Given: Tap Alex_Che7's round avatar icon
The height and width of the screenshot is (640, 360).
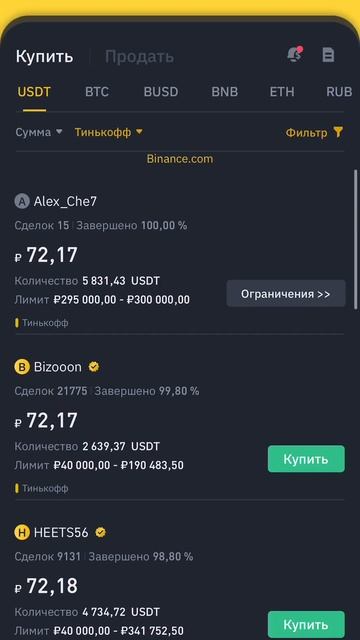Looking at the screenshot, I should tap(22, 201).
